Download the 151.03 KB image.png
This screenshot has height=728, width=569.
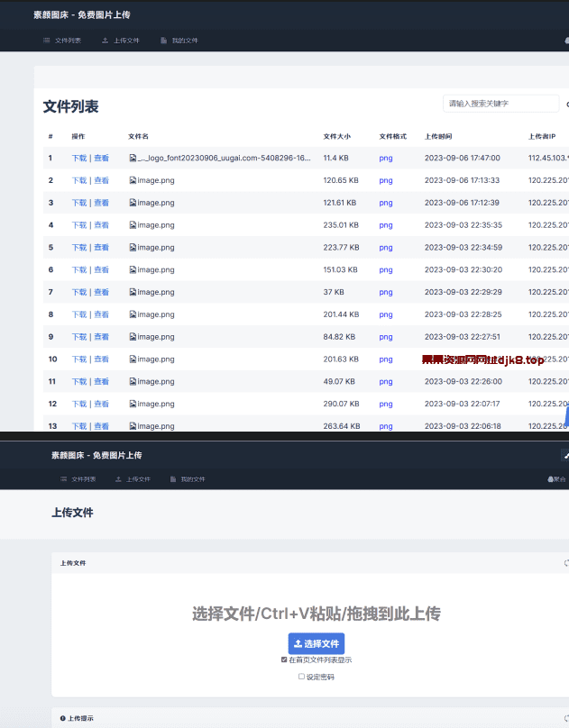point(79,269)
